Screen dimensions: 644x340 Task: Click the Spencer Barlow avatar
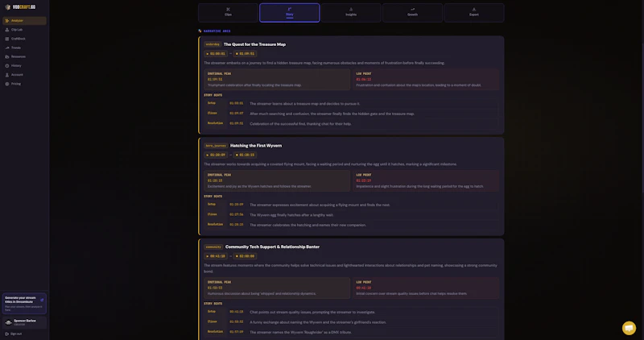pyautogui.click(x=8, y=322)
